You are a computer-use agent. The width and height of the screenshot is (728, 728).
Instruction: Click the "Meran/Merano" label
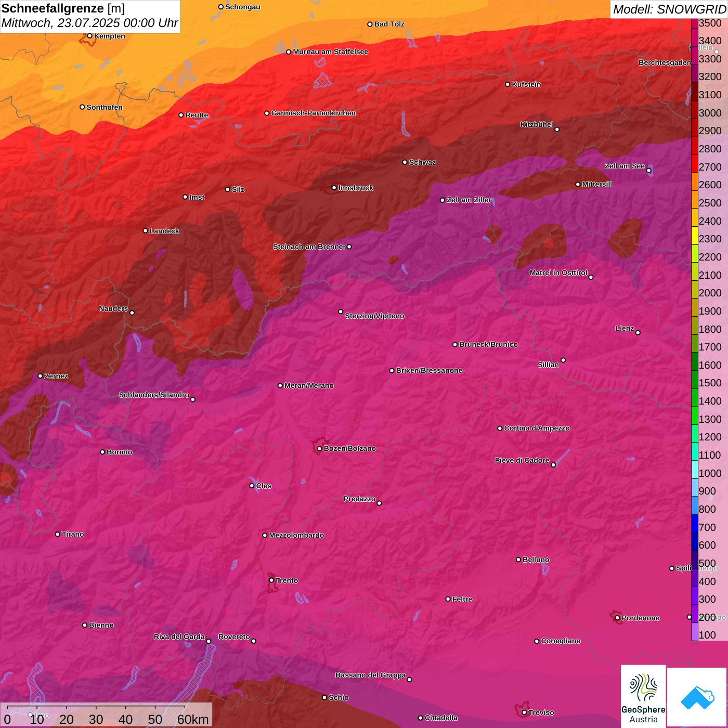point(309,385)
